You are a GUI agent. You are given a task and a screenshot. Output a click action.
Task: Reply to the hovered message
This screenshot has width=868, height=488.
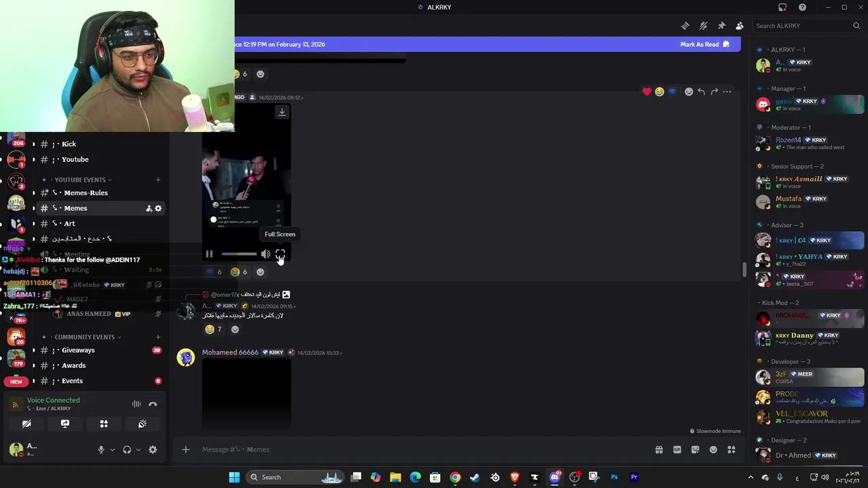[701, 91]
